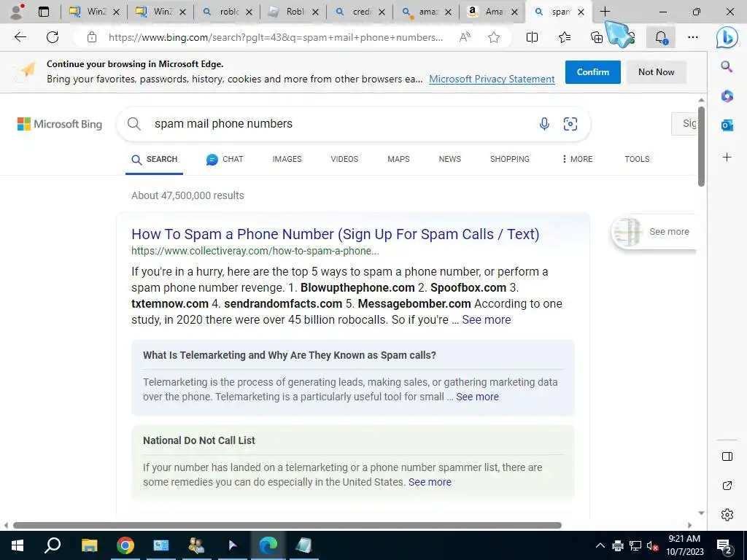The width and height of the screenshot is (747, 560).
Task: Open the sidebar settings gear
Action: pos(727,515)
